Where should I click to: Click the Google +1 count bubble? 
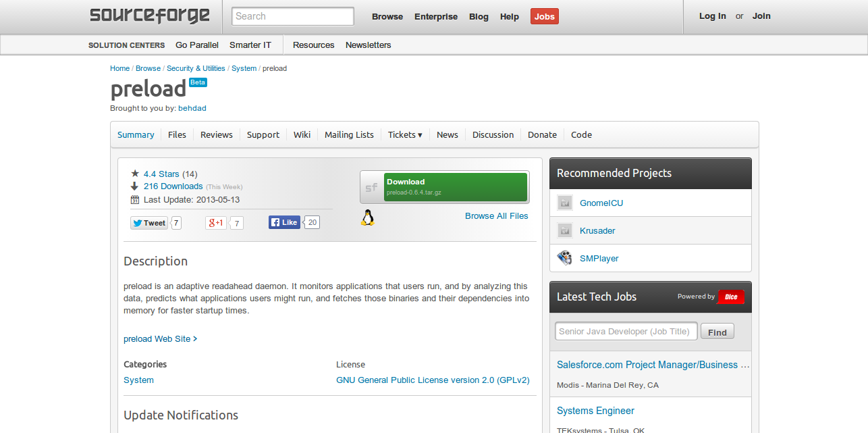[237, 223]
